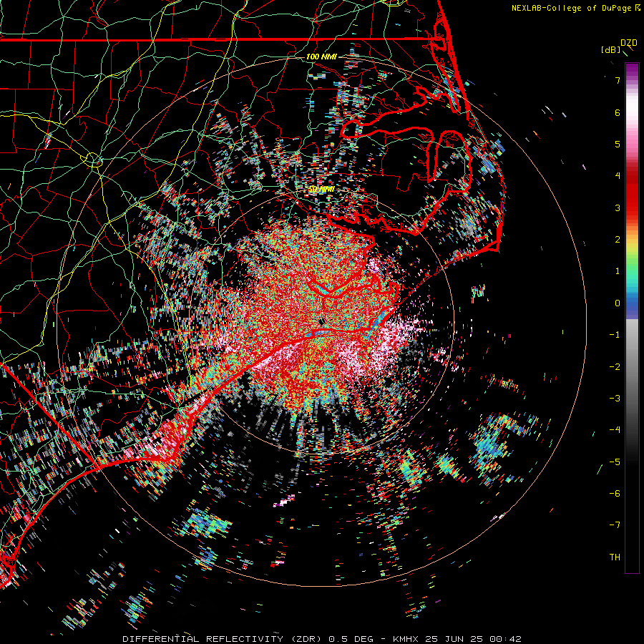Viewport: 644px width, 644px height.
Task: Click "0.5 DEG" in the bottom caption
Action: point(351,639)
